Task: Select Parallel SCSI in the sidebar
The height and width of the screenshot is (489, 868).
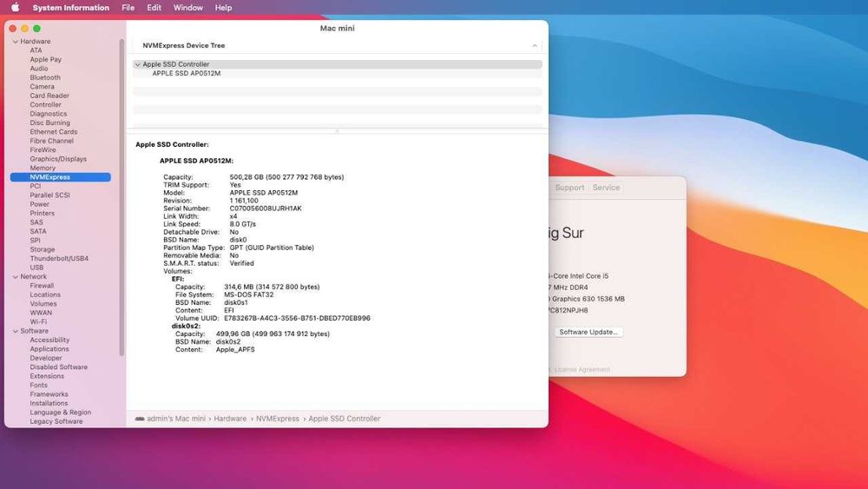Action: coord(49,195)
